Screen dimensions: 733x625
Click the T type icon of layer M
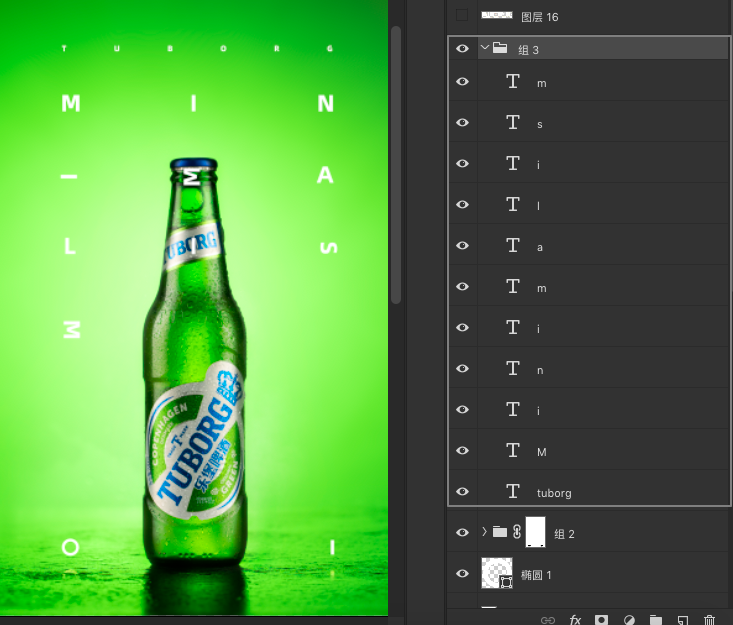point(513,450)
